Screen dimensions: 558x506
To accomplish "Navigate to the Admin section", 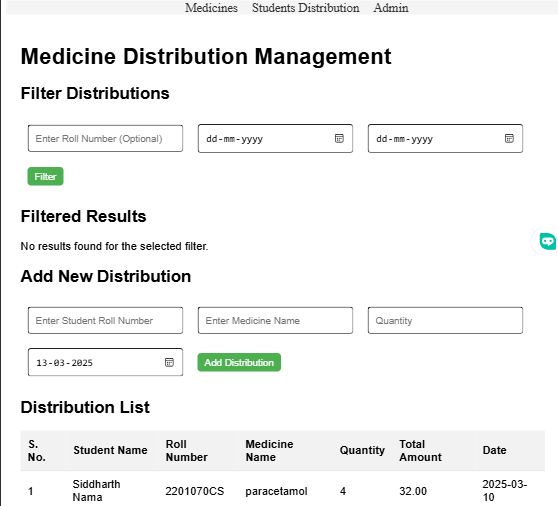I will coord(391,8).
